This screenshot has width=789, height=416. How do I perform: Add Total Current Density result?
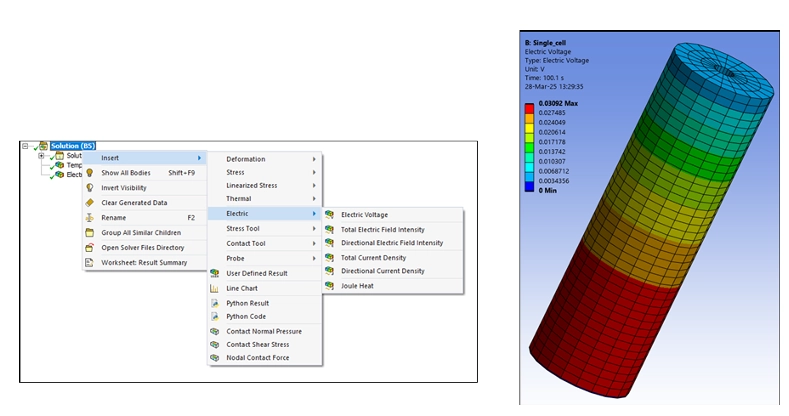tap(376, 257)
